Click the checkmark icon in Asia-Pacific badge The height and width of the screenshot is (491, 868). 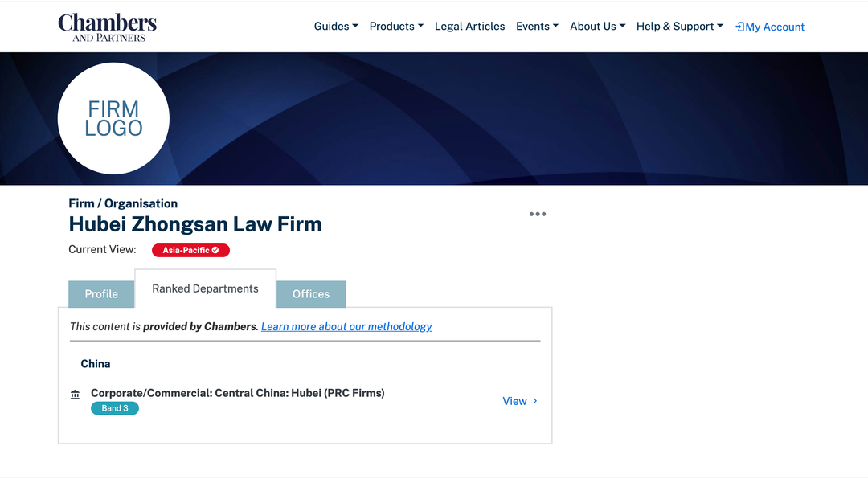pos(215,250)
